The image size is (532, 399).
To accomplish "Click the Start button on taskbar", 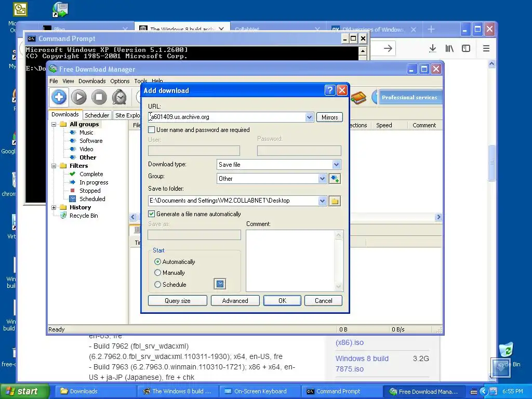I will [x=25, y=392].
